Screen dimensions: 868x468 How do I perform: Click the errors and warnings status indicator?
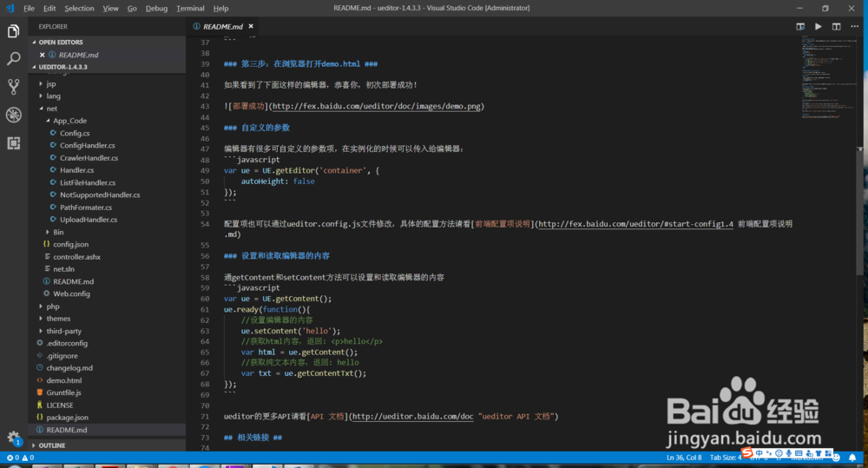pyautogui.click(x=21, y=458)
